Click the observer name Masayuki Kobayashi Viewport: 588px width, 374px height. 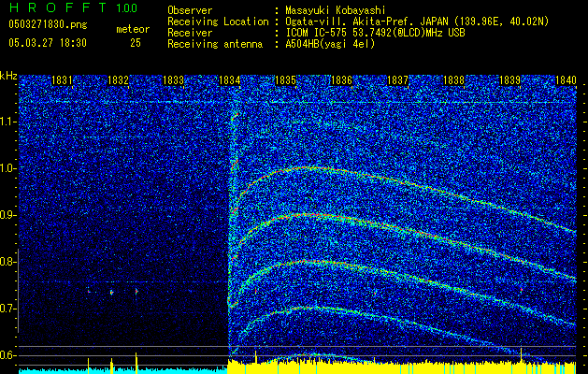tap(335, 10)
